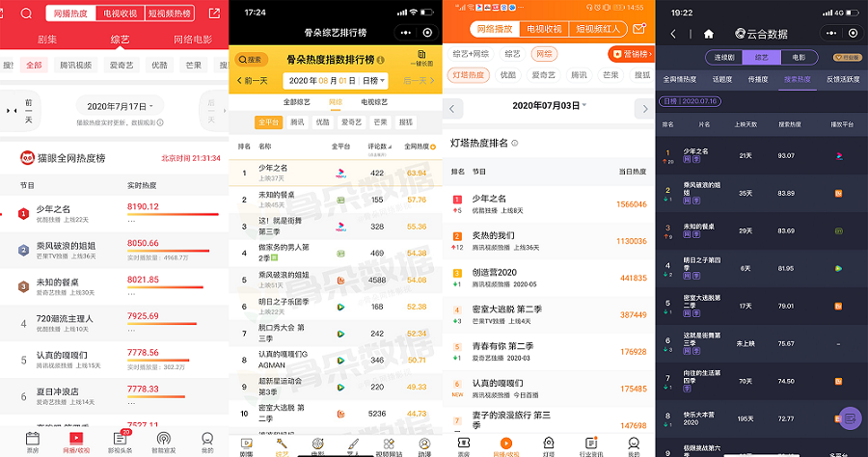The image size is (868, 457).
Task: Go to 前一天 in Guduo
Action: coord(253,81)
